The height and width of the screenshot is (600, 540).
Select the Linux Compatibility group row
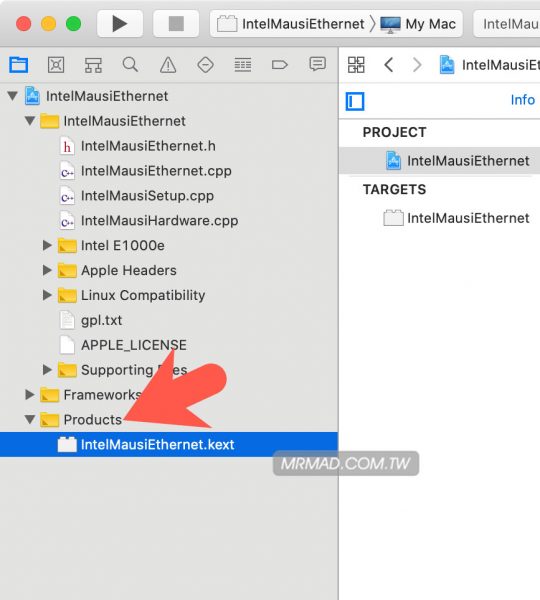click(x=169, y=295)
